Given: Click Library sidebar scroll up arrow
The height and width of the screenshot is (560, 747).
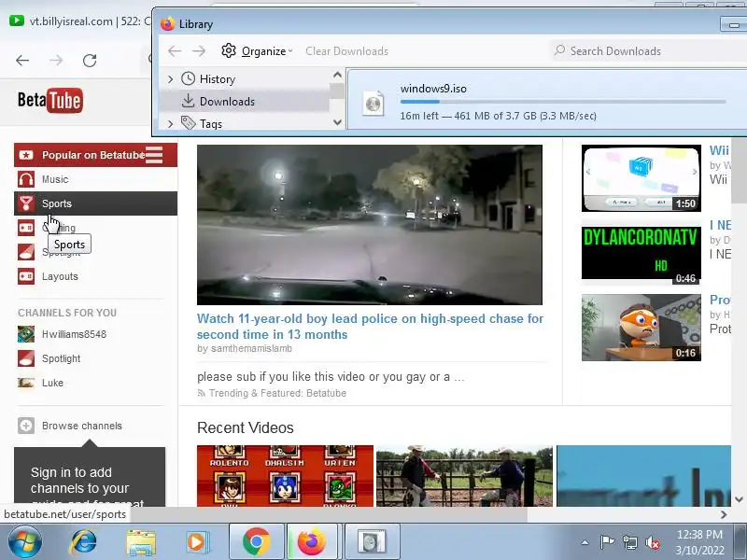Looking at the screenshot, I should [x=337, y=76].
